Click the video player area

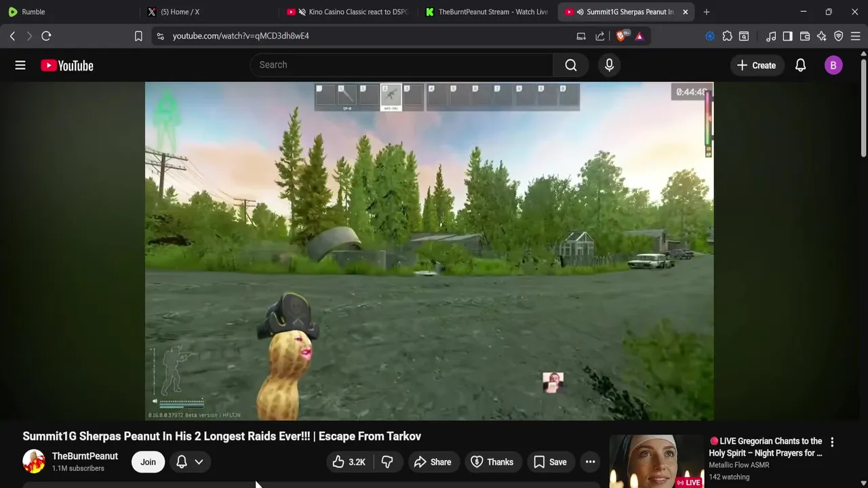[x=429, y=251]
